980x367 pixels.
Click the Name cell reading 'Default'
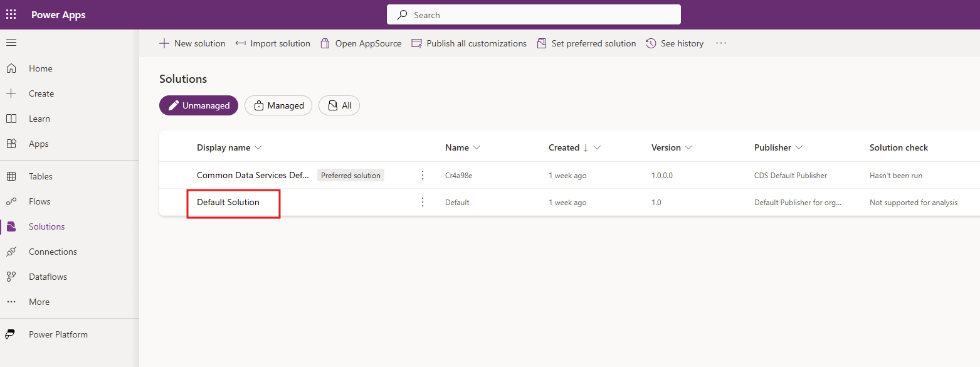point(457,203)
